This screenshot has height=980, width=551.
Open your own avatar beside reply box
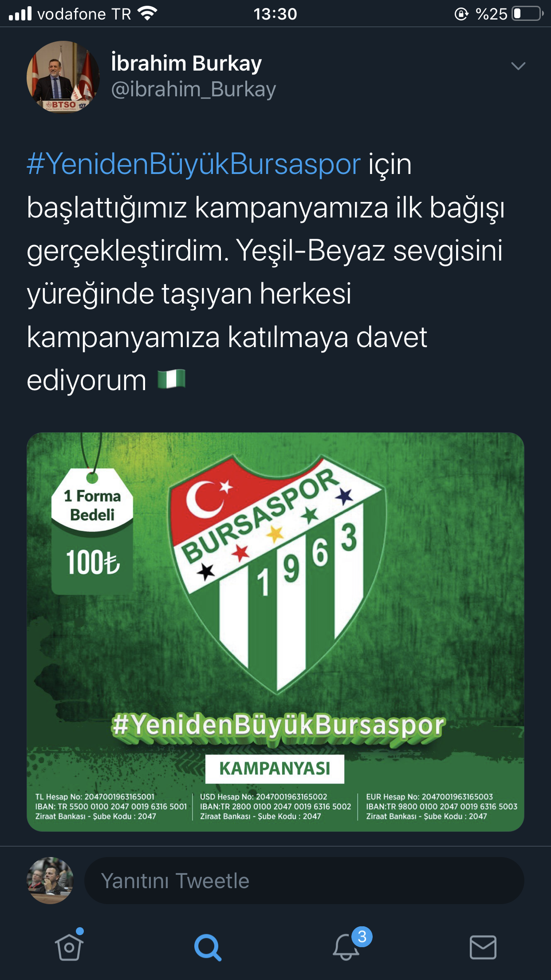pyautogui.click(x=50, y=881)
